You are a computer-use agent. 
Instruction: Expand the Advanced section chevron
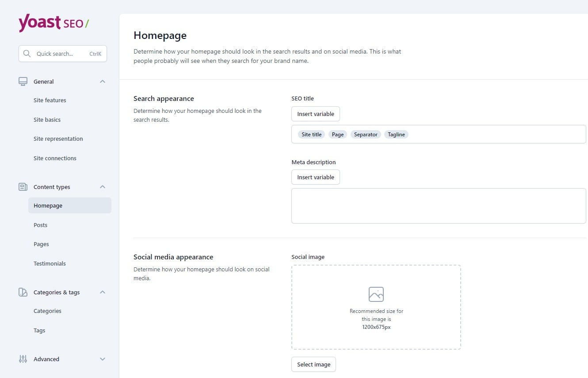(x=103, y=359)
